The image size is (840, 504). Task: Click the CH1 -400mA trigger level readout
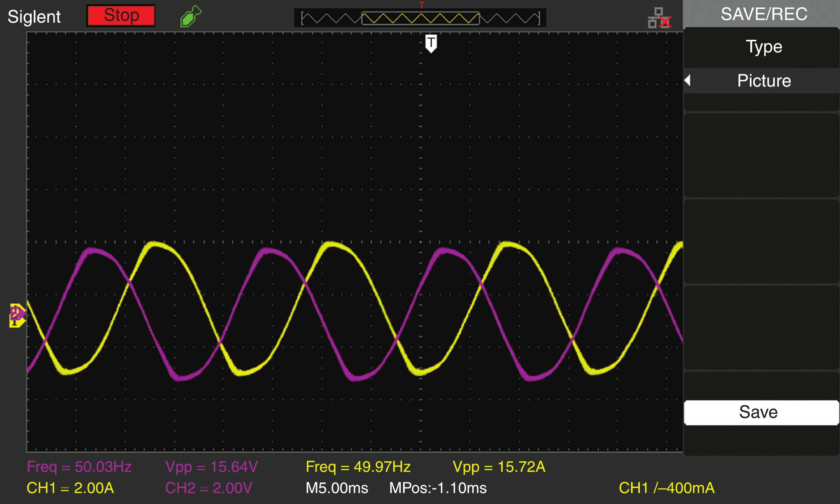pyautogui.click(x=666, y=488)
